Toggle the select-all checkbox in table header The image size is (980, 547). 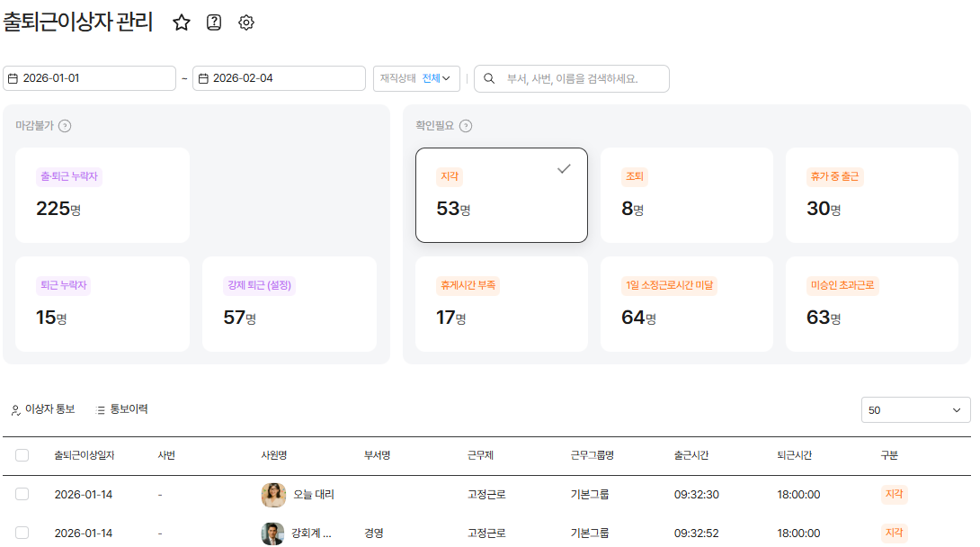(22, 455)
